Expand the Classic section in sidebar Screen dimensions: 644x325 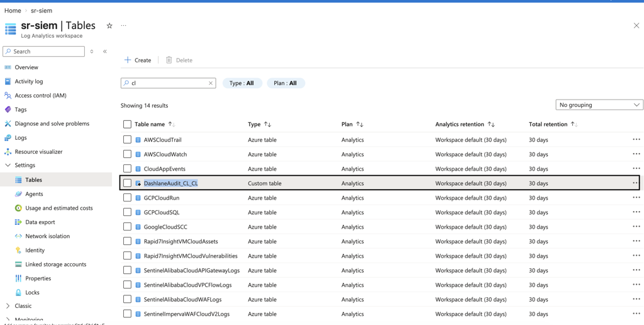[x=8, y=305]
